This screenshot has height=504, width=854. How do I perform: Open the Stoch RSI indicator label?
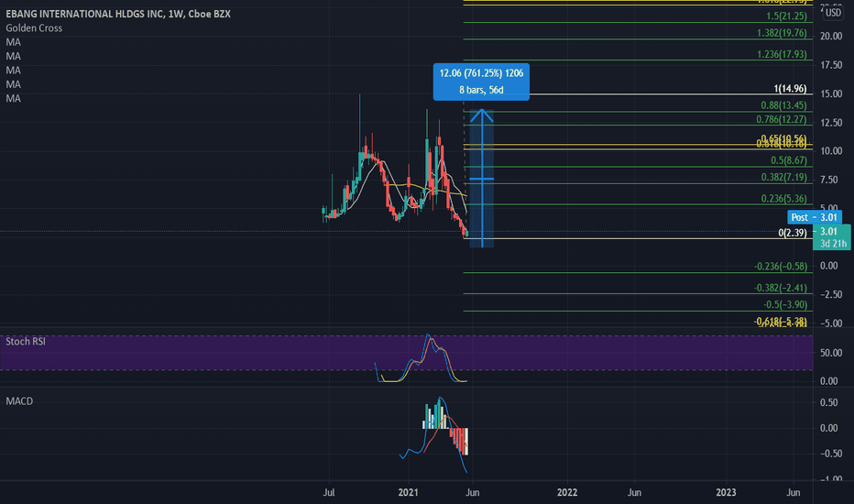click(x=26, y=342)
